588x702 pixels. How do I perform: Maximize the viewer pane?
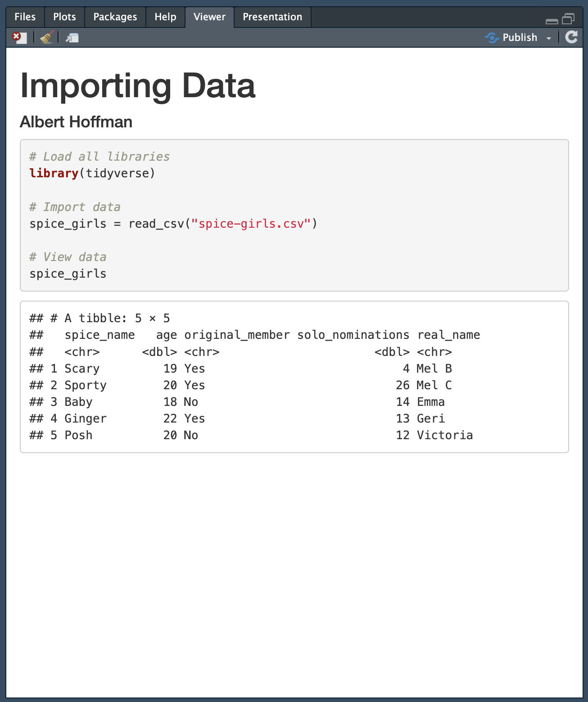click(569, 19)
